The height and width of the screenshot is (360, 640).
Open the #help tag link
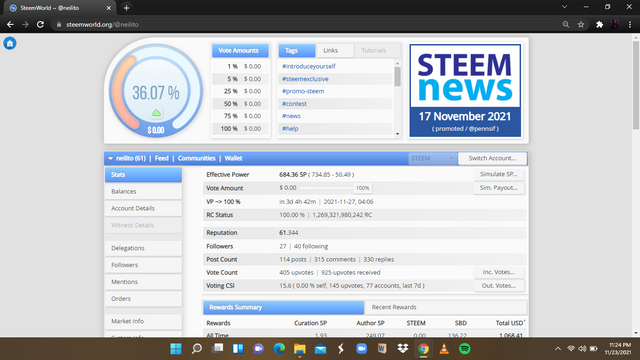pyautogui.click(x=290, y=129)
